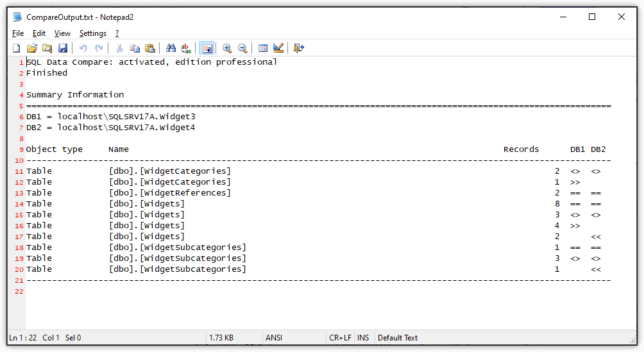Screen dimensions: 644x352
Task: Click line number 22 in the margin
Action: pyautogui.click(x=19, y=292)
